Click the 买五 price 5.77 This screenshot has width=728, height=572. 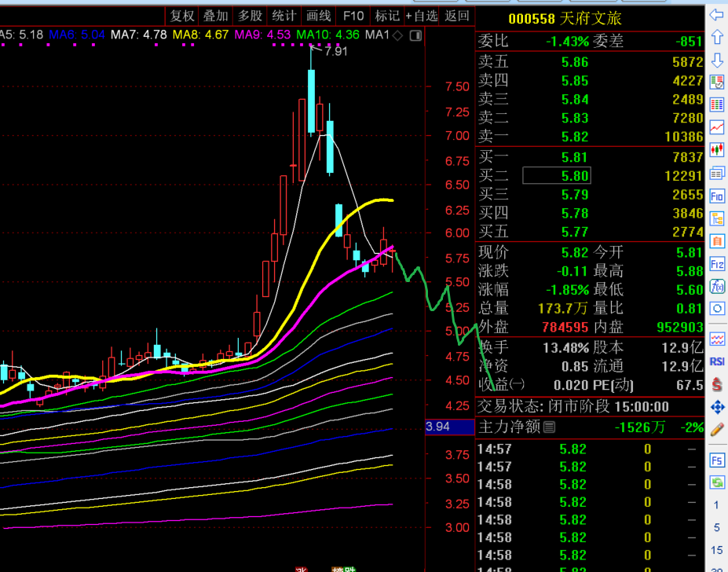tap(575, 232)
